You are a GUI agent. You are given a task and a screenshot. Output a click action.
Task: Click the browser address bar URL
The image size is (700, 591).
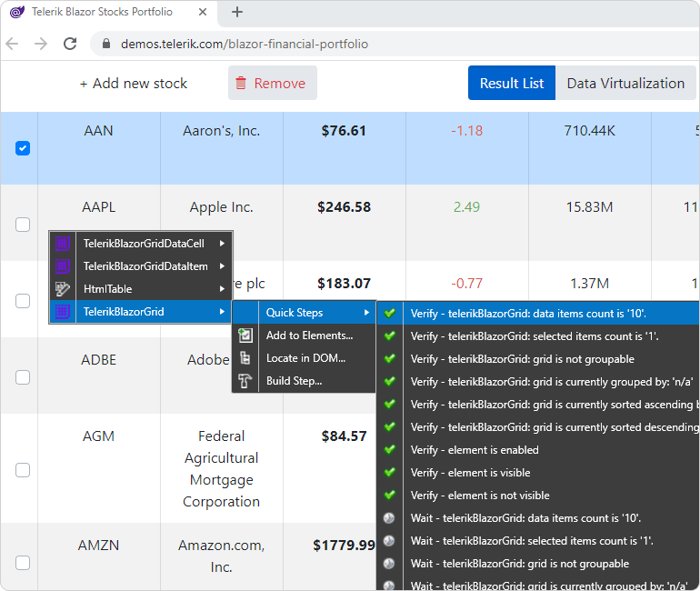coord(245,44)
